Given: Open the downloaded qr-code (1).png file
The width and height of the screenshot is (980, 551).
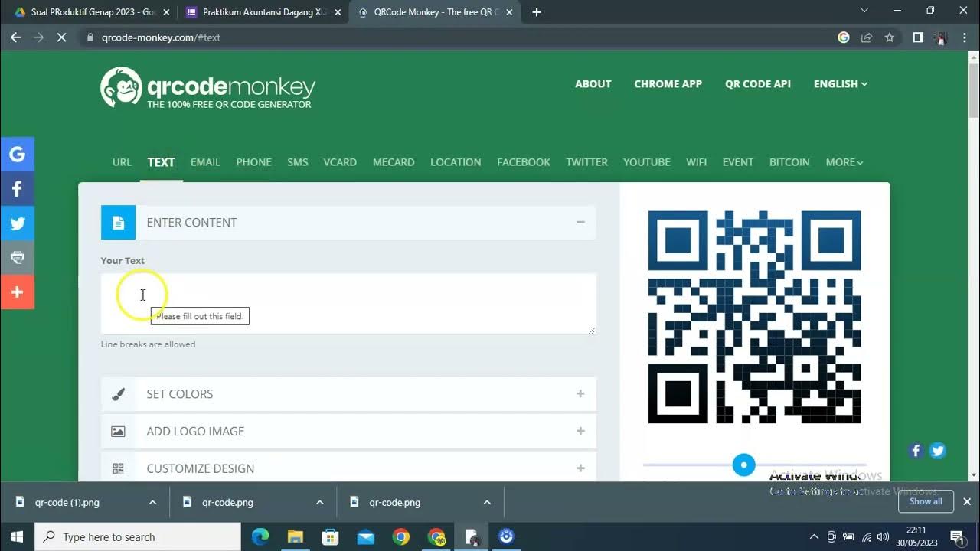Looking at the screenshot, I should pyautogui.click(x=67, y=503).
